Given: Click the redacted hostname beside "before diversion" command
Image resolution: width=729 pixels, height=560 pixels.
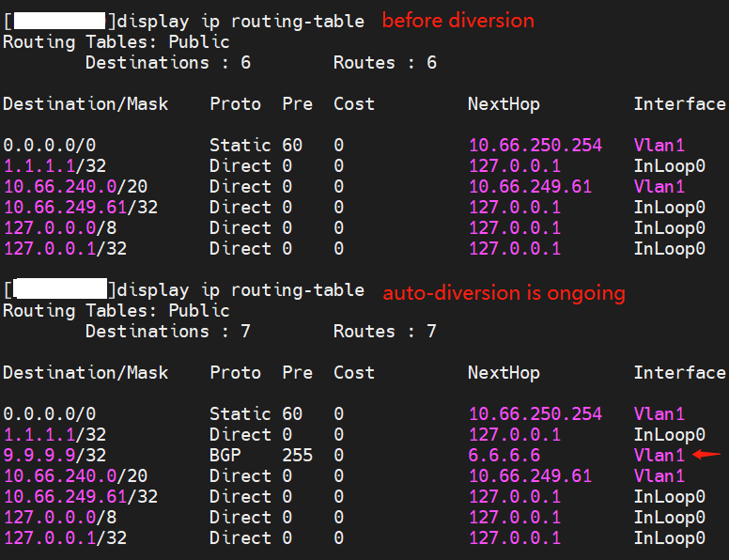Looking at the screenshot, I should (61, 21).
